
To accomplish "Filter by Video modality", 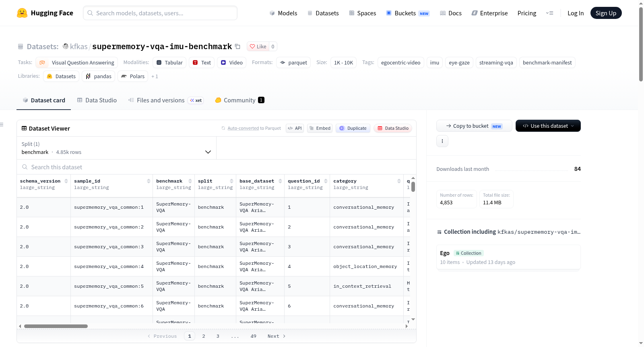I will 232,62.
